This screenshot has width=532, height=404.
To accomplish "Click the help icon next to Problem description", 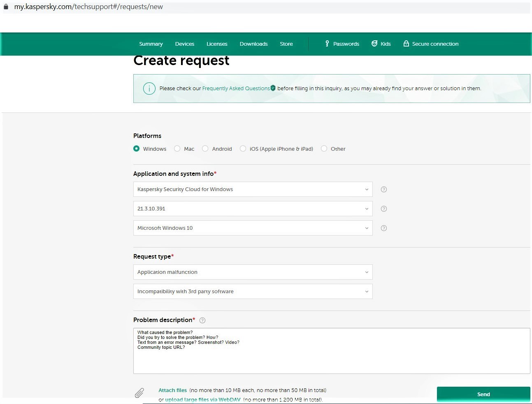I will coord(202,320).
